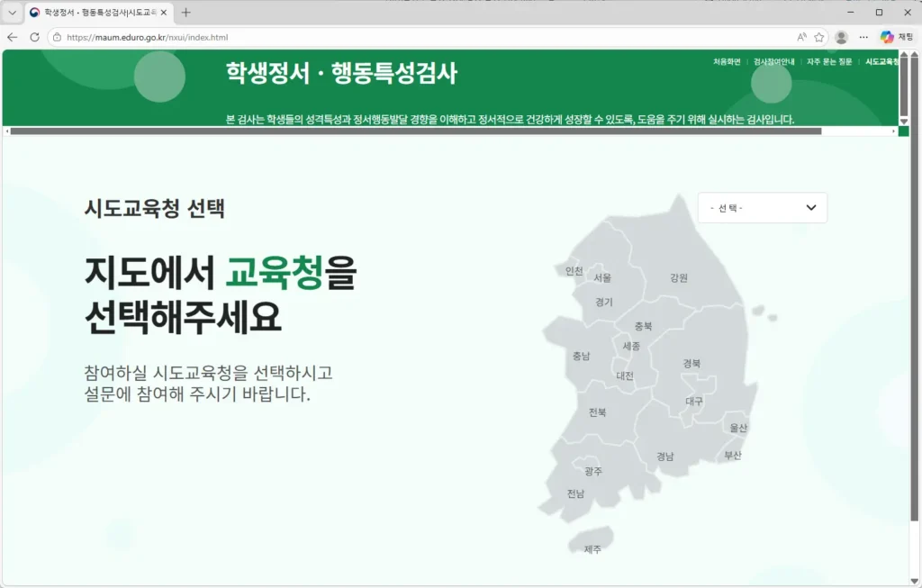Click 강원 province on the map
This screenshot has height=588, width=922.
679,278
